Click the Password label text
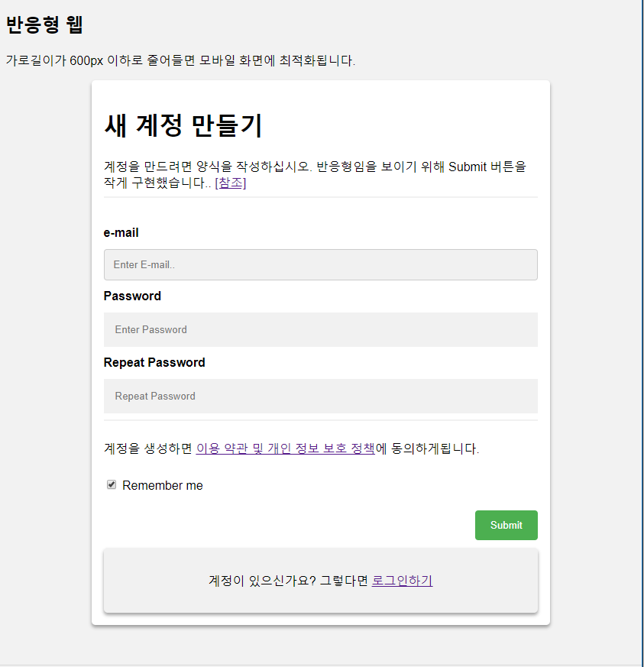This screenshot has height=667, width=644. coord(132,296)
